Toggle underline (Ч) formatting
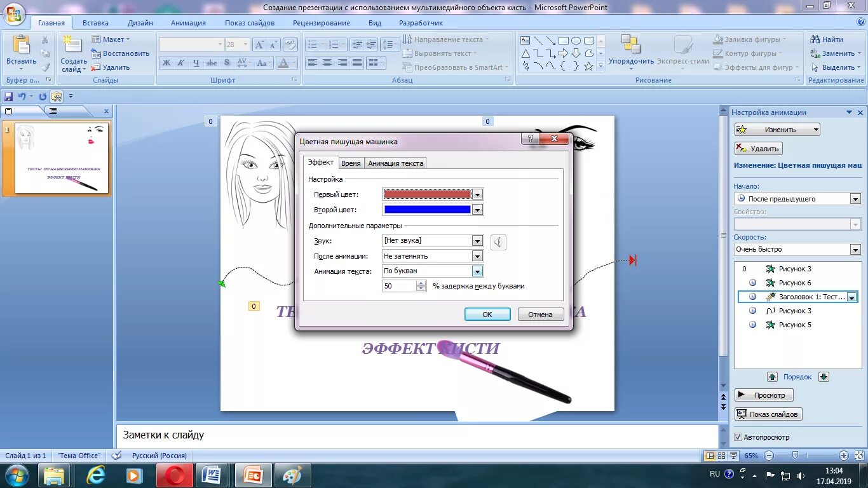The height and width of the screenshot is (488, 868). click(196, 63)
